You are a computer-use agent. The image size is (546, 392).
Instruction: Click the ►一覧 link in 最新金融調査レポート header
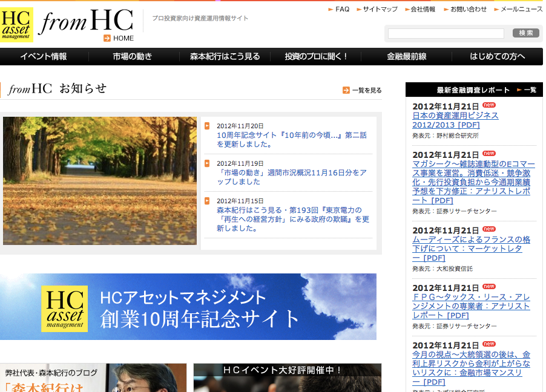point(525,89)
